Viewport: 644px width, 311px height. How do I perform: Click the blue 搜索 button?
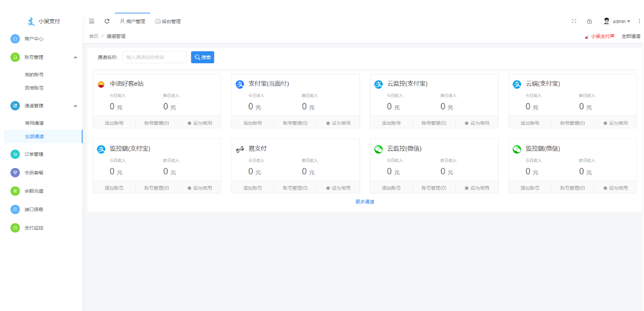point(202,57)
